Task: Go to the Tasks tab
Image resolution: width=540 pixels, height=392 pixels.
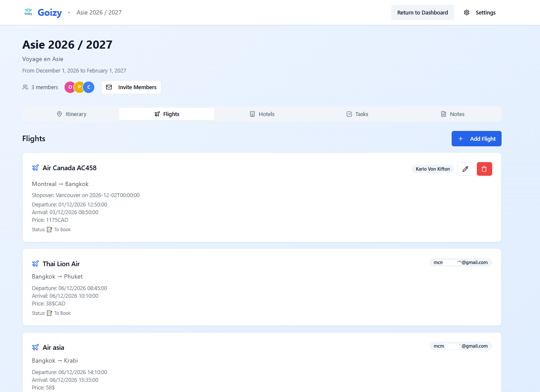Action: [357, 114]
